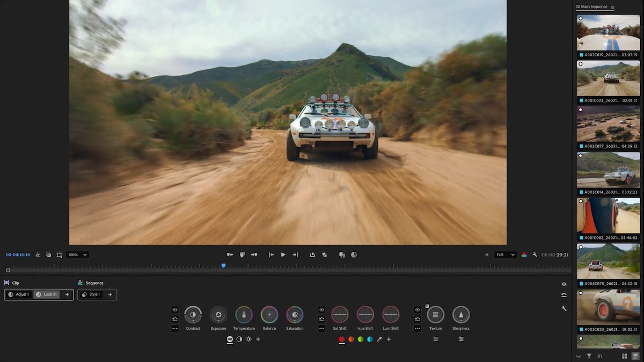
Task: Select the Style 1 sequence tab
Action: 91,294
